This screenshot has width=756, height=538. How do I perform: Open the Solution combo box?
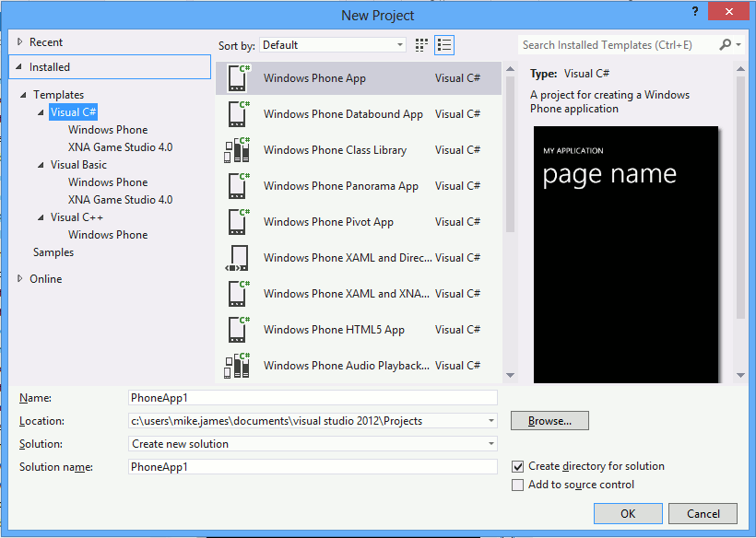pyautogui.click(x=313, y=444)
